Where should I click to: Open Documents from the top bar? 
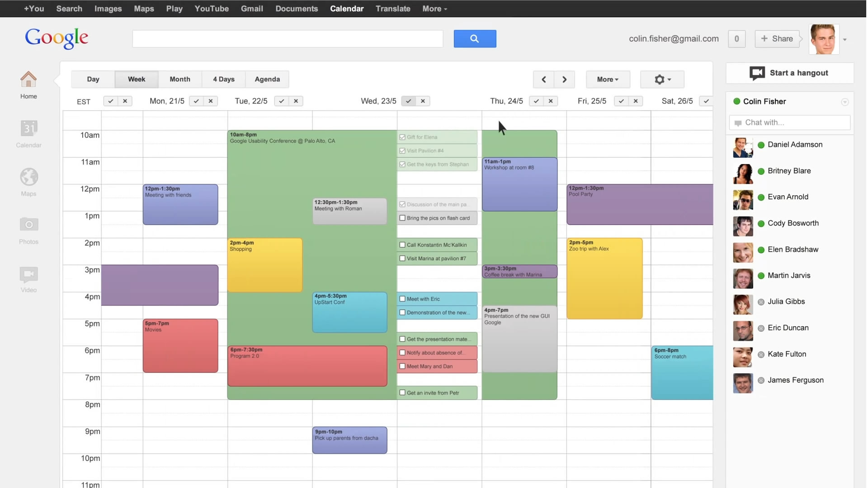point(297,9)
